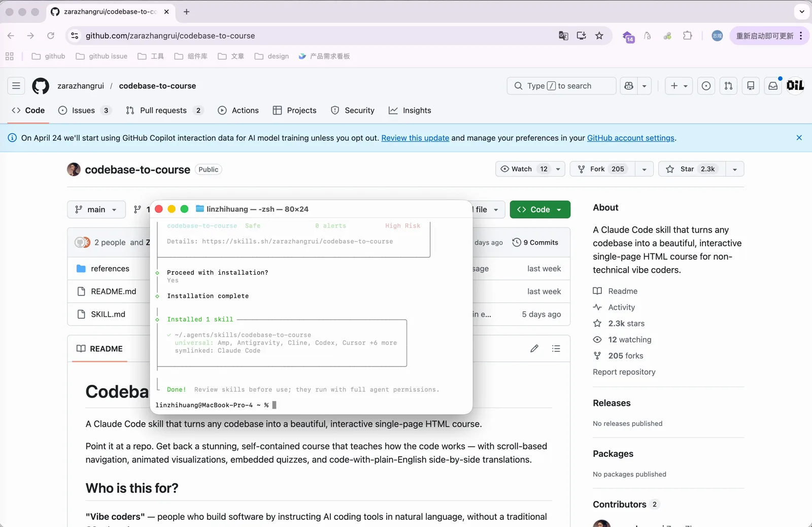Open the 12 watching link
The width and height of the screenshot is (812, 527).
(x=630, y=340)
